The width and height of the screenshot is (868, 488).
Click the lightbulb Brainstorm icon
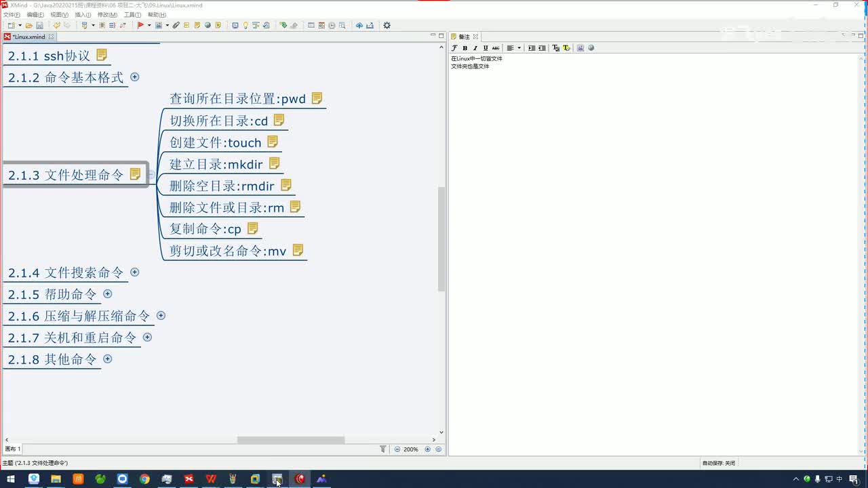point(245,26)
